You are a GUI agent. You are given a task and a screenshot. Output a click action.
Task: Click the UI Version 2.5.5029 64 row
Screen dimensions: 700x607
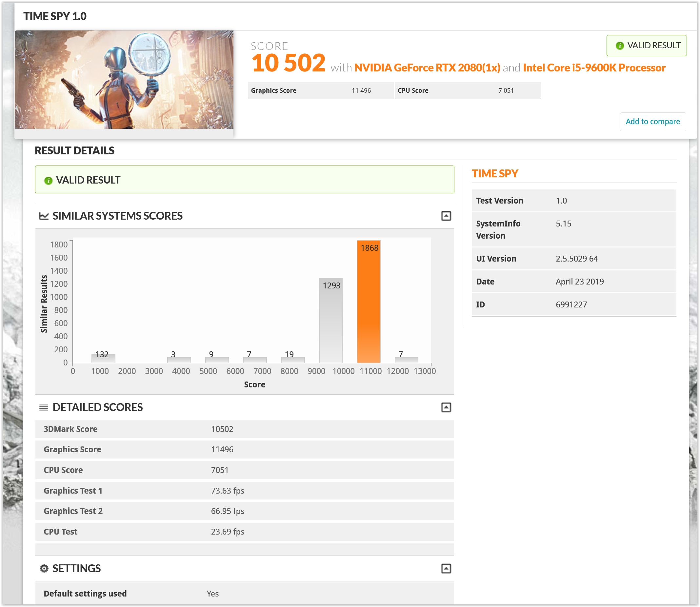click(574, 259)
